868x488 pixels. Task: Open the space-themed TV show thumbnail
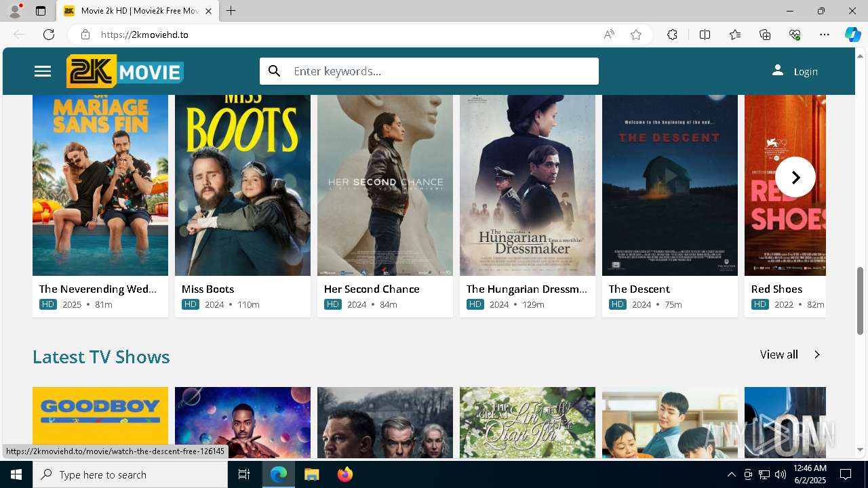(243, 422)
